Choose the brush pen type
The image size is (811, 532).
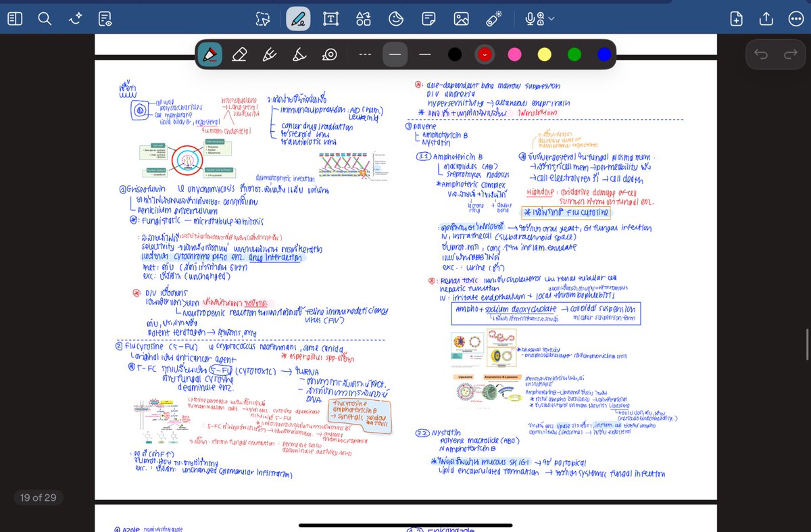point(270,54)
